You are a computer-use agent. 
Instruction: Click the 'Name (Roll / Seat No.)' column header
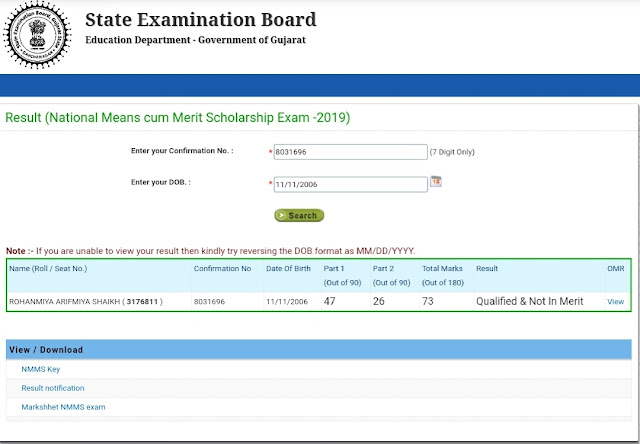point(48,269)
